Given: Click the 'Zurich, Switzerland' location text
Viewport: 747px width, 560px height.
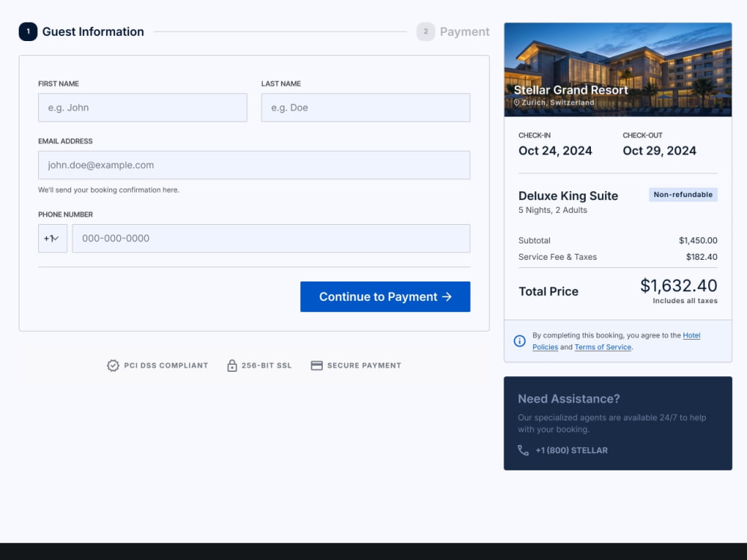Looking at the screenshot, I should point(558,102).
